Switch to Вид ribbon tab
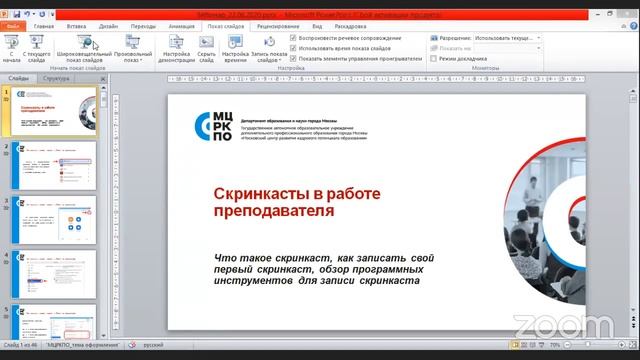This screenshot has width=640, height=360. point(317,26)
